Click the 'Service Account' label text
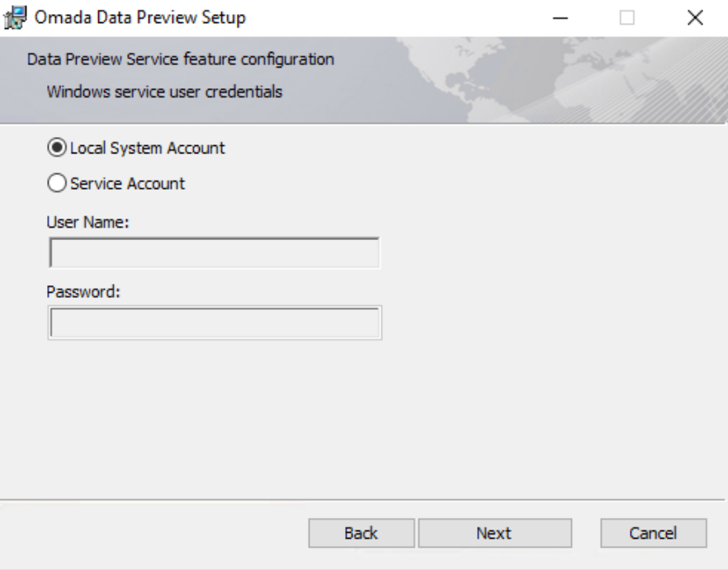728x570 pixels. [x=127, y=184]
